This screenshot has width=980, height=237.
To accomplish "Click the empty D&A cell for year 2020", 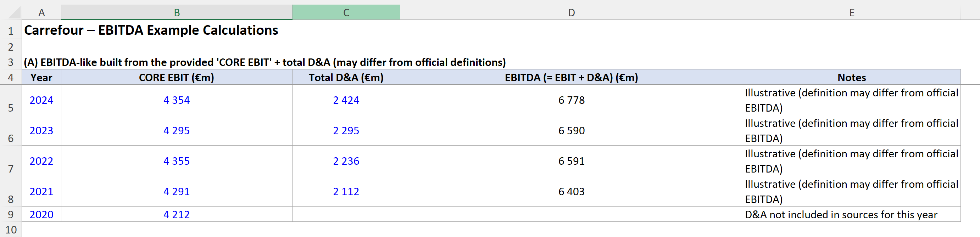I will click(346, 214).
